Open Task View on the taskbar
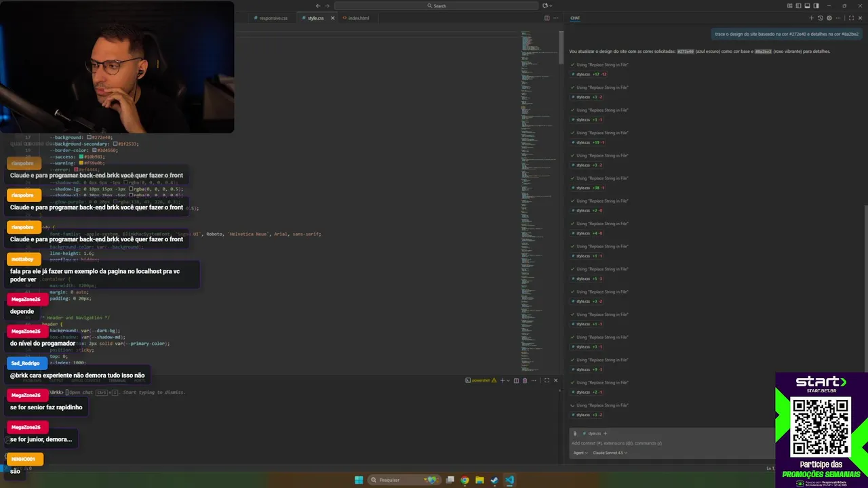The height and width of the screenshot is (488, 868). pos(450,480)
